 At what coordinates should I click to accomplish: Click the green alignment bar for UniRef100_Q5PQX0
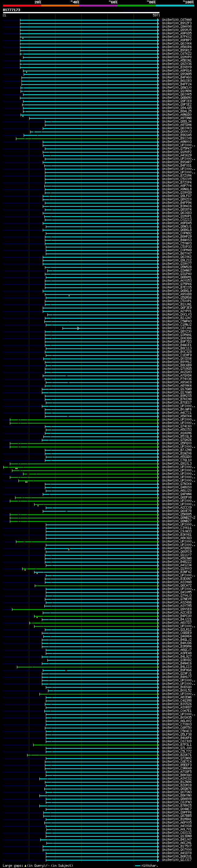(x=84, y=443)
